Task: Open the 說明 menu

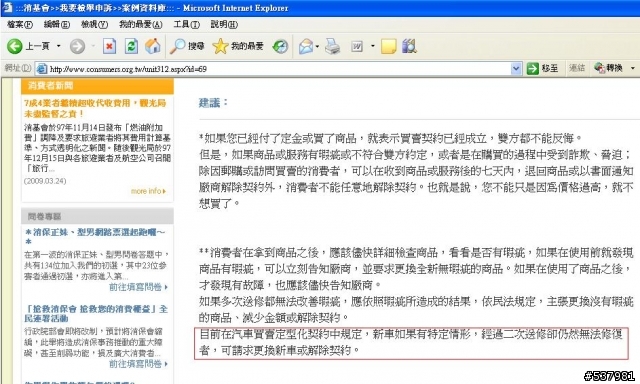Action: (x=224, y=24)
